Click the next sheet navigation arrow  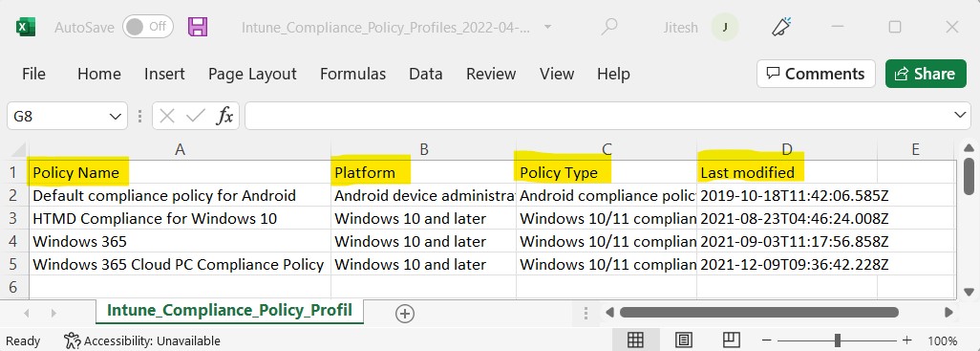54,313
